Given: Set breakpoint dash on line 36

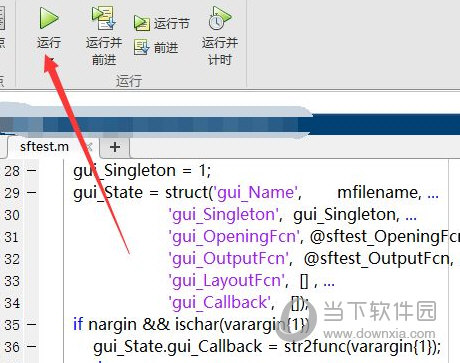Looking at the screenshot, I should pos(32,346).
